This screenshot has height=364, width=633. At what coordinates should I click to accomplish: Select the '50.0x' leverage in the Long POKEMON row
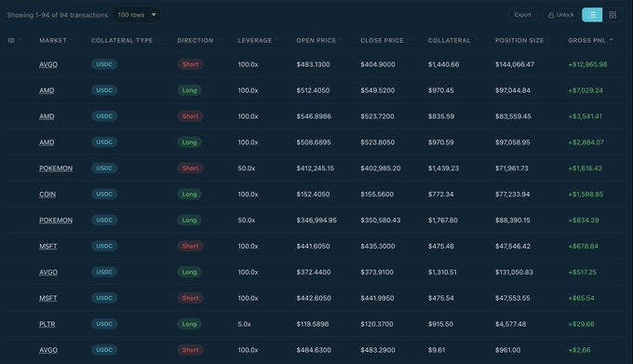click(247, 221)
